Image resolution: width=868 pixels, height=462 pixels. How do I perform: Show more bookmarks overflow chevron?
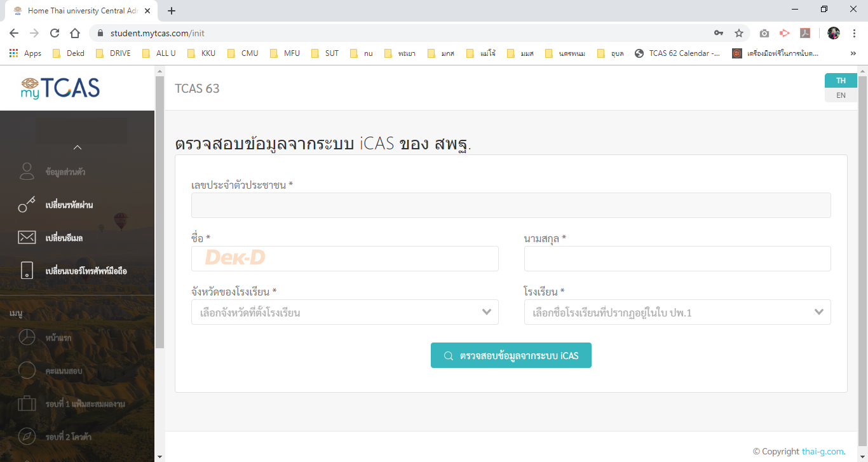(853, 53)
